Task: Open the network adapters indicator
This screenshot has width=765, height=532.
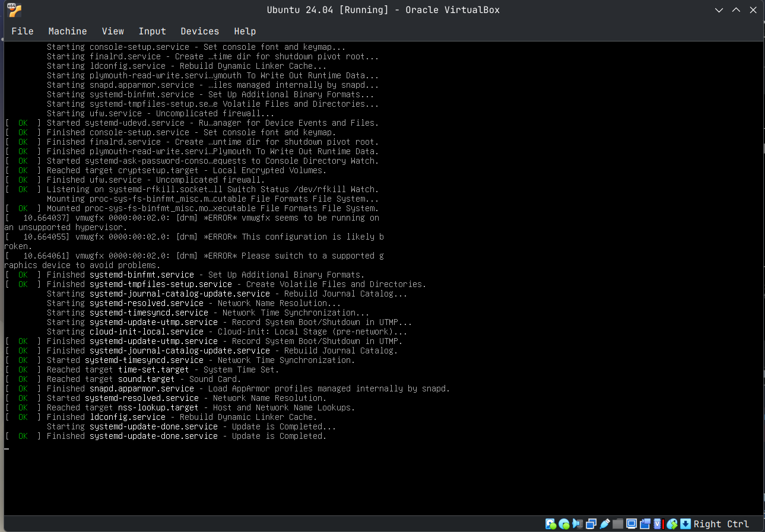Action: pyautogui.click(x=592, y=524)
